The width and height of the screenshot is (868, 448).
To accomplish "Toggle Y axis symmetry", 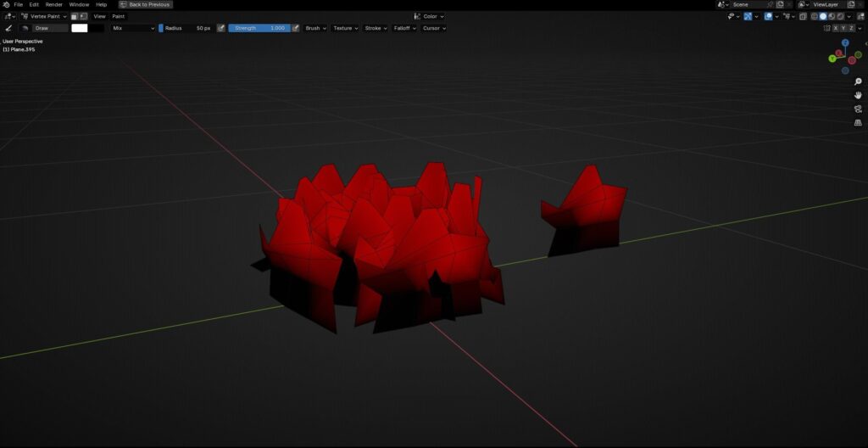I will point(843,28).
